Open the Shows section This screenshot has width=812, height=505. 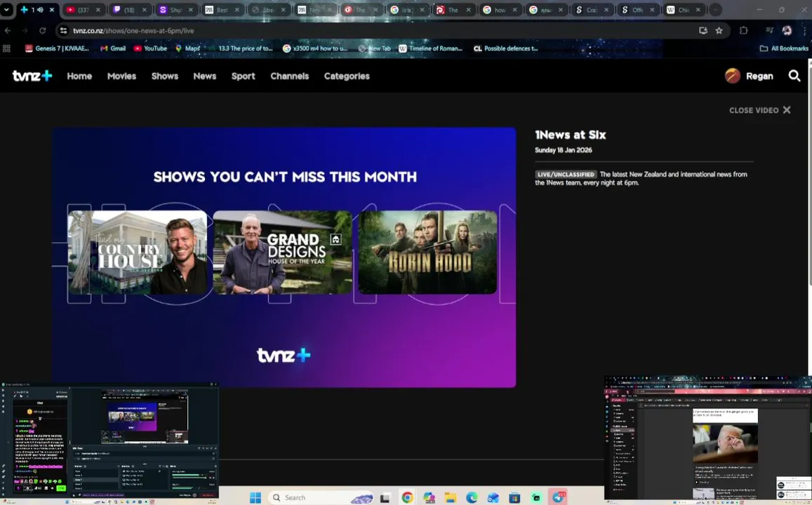click(x=165, y=76)
